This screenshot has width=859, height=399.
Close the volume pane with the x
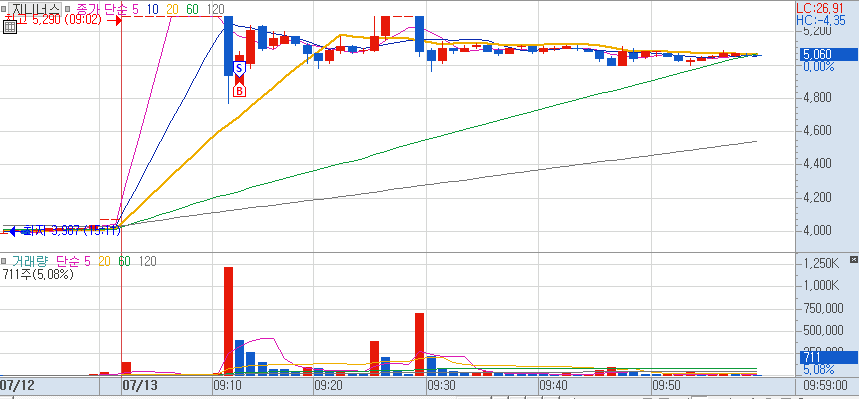coord(853,259)
